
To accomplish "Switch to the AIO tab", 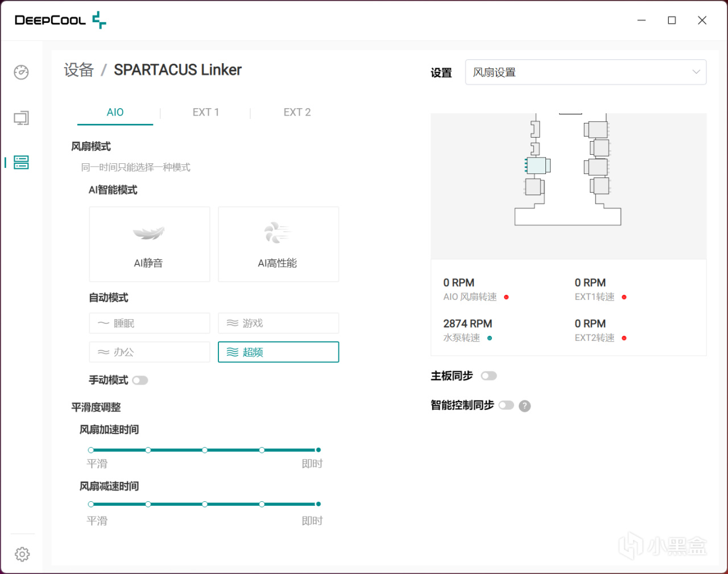I will (115, 113).
